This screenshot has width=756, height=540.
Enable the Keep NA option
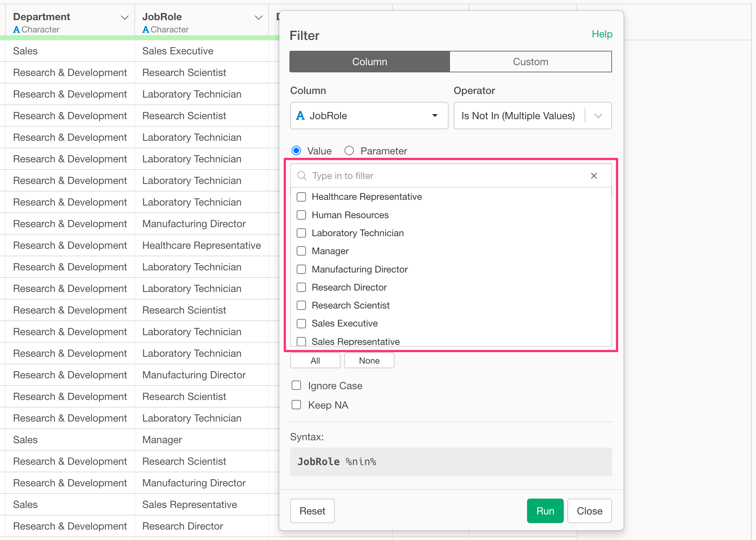pyautogui.click(x=296, y=405)
